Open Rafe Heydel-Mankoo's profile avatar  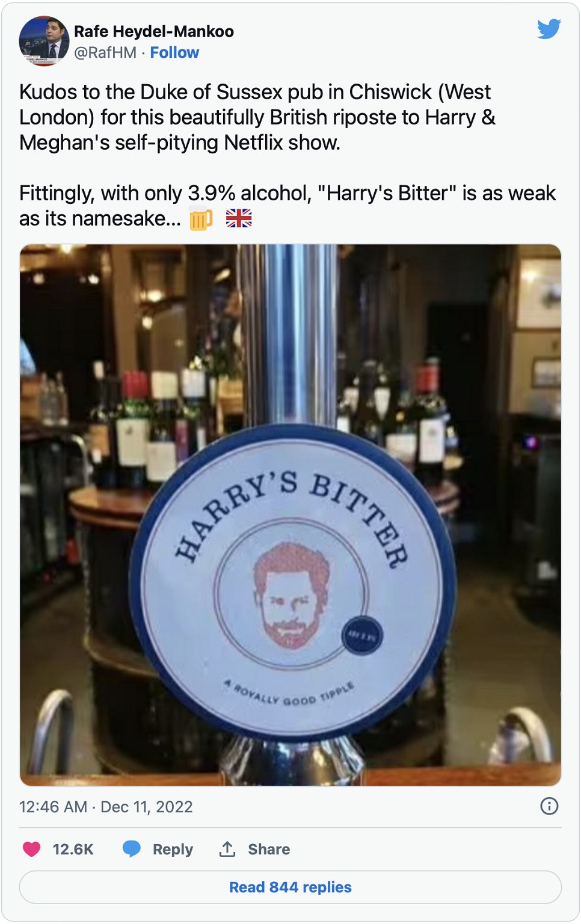coord(44,41)
